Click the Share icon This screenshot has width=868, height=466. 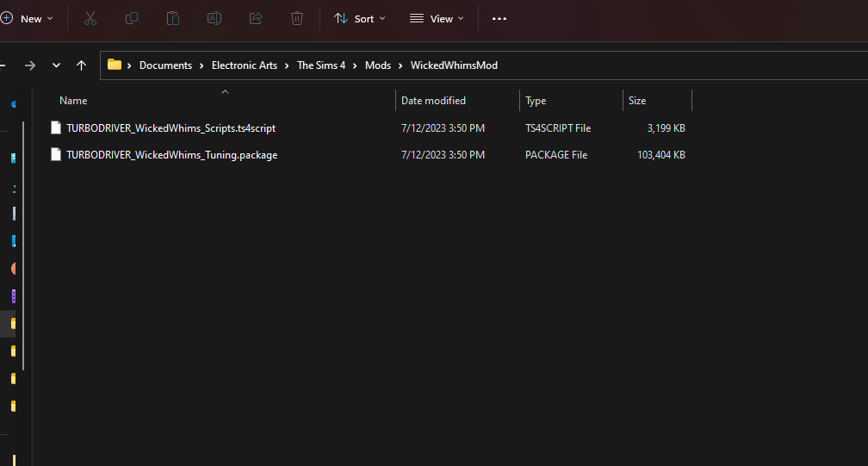click(256, 18)
